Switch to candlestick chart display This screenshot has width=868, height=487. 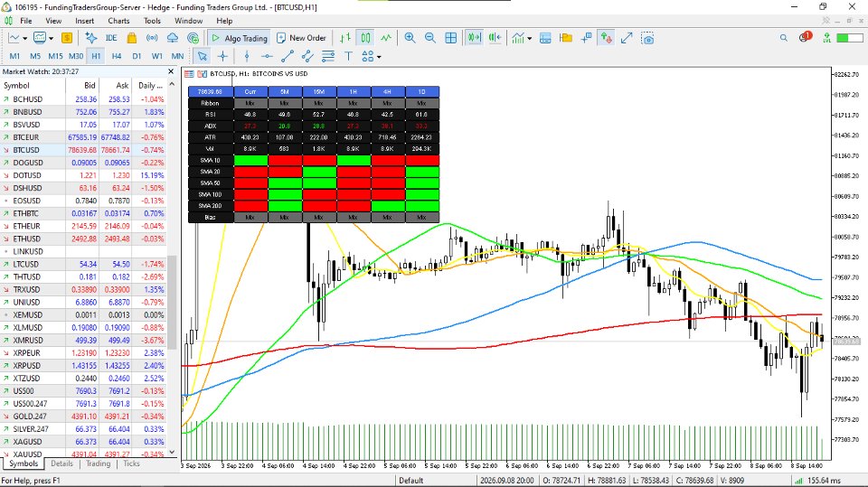[366, 38]
